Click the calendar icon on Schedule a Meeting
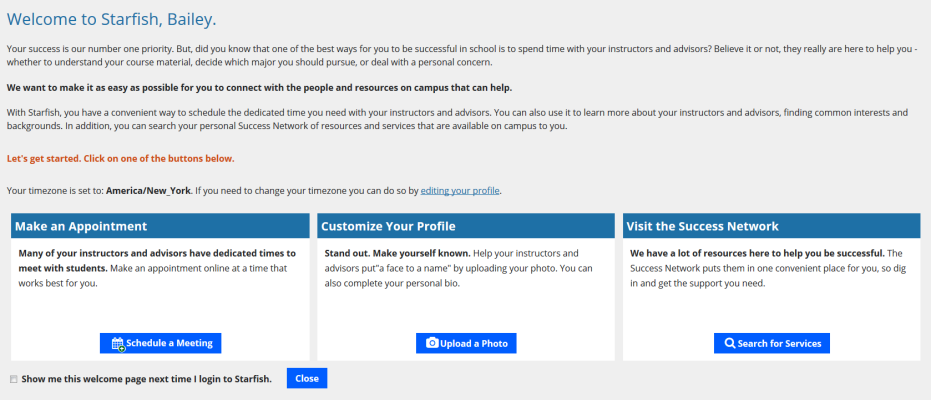 [118, 344]
